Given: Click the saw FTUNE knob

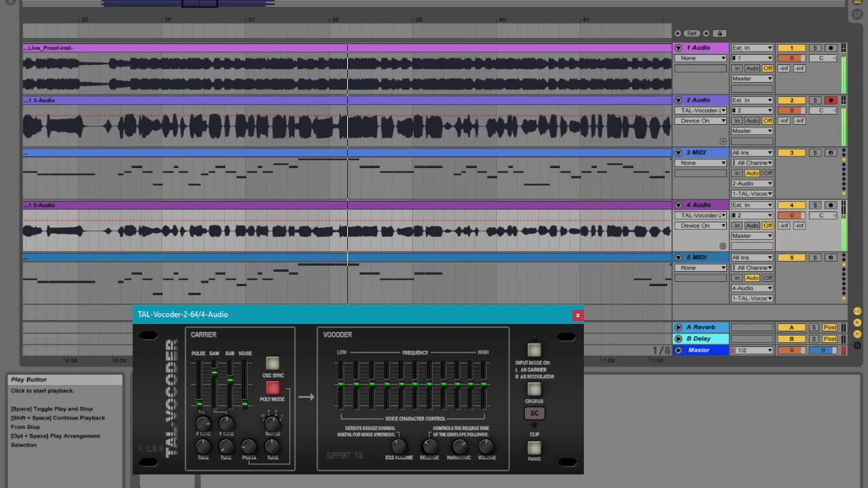Looking at the screenshot, I should 226,423.
